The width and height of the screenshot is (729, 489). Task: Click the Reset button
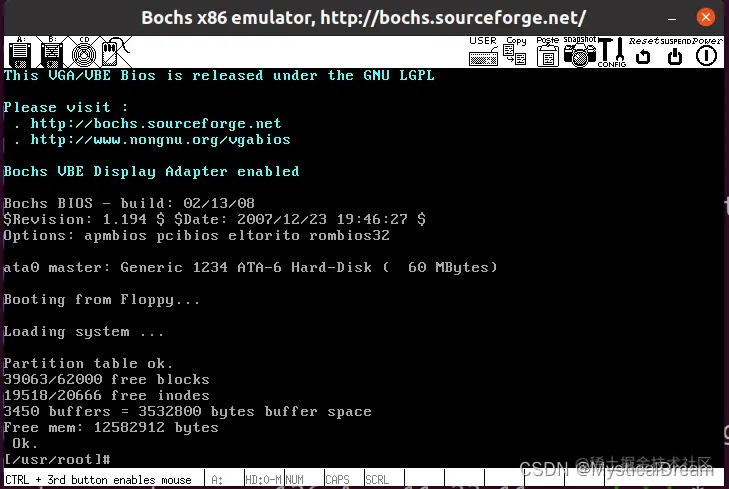(643, 52)
